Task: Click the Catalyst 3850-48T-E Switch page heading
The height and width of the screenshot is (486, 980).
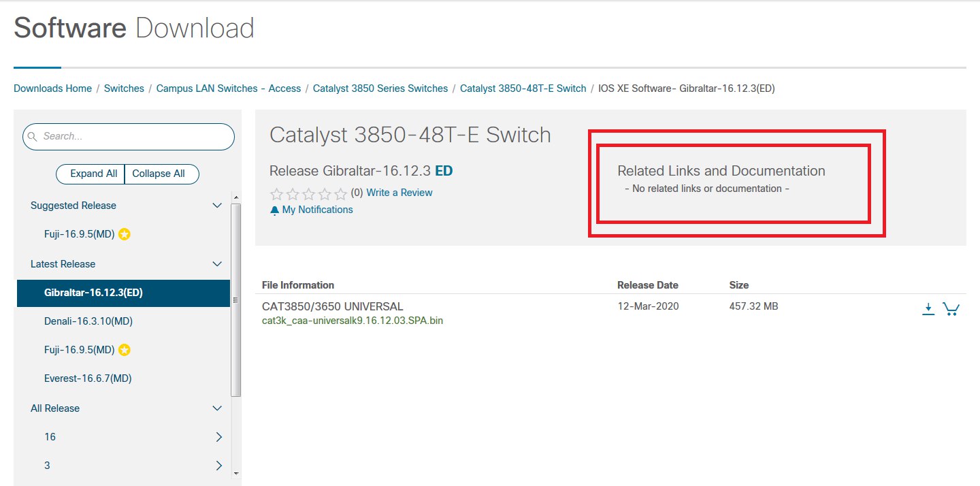Action: pos(410,135)
